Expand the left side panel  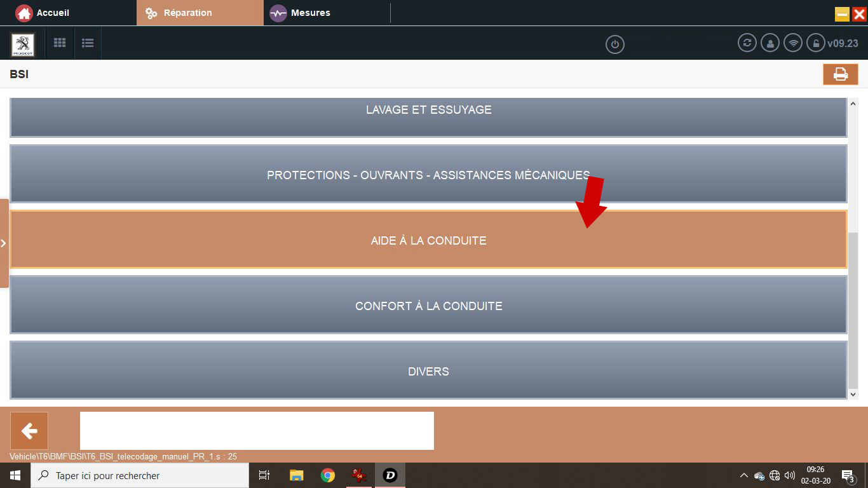pyautogui.click(x=4, y=243)
